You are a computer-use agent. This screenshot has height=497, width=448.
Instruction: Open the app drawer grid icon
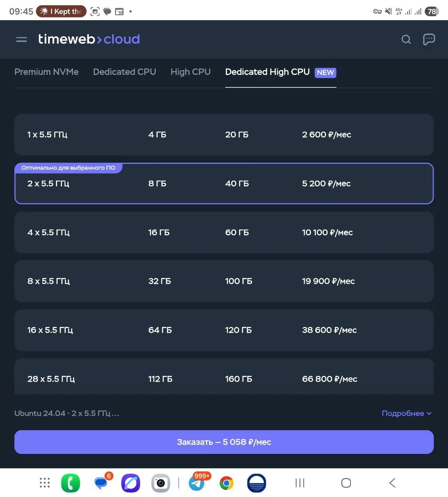pos(45,483)
